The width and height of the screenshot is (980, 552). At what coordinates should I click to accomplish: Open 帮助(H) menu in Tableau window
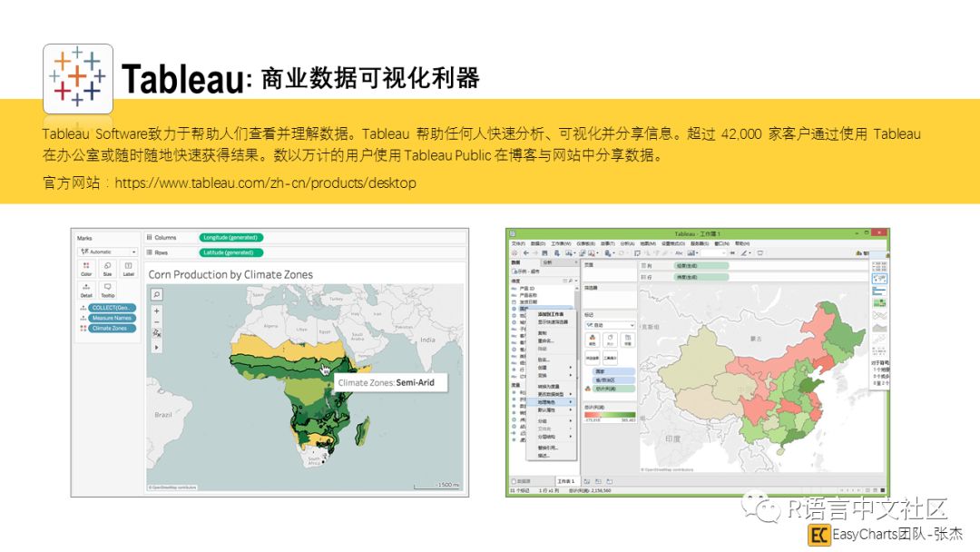tap(742, 244)
